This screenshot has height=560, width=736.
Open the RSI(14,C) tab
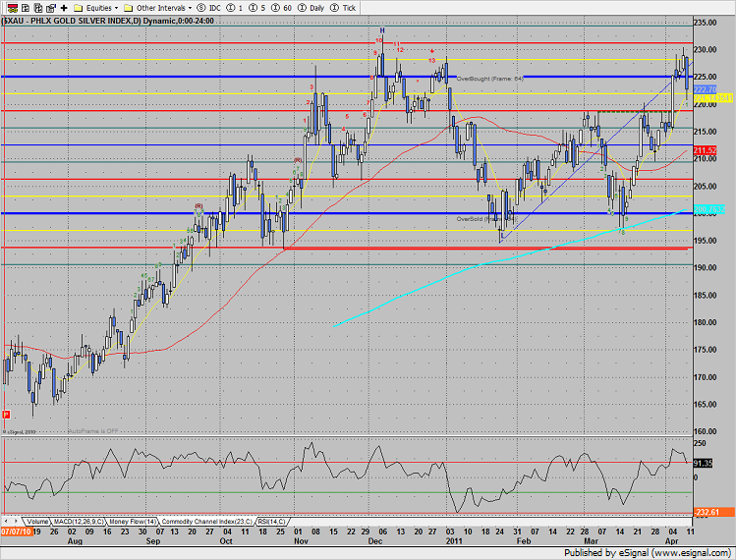point(271,522)
